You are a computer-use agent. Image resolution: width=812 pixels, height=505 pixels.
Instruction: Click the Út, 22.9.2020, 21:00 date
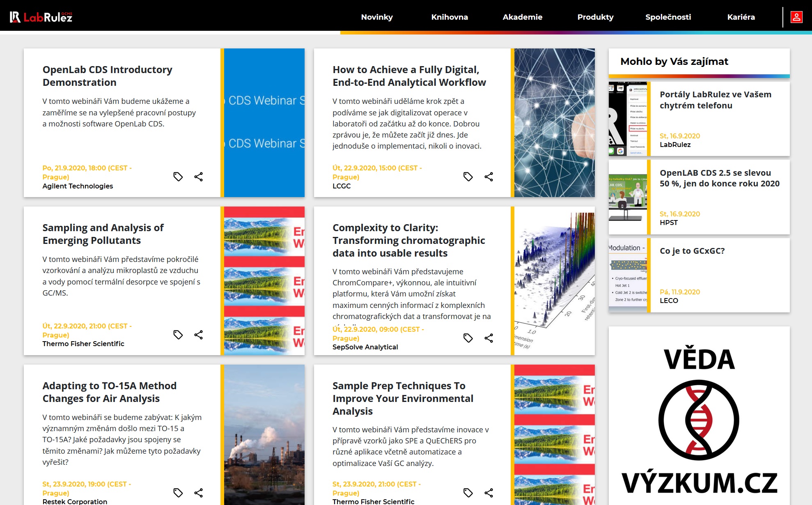[87, 331]
